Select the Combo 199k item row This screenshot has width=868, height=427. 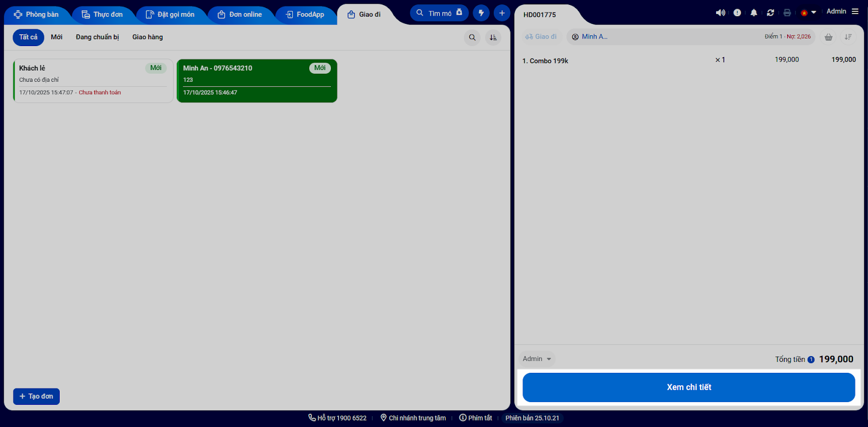689,60
